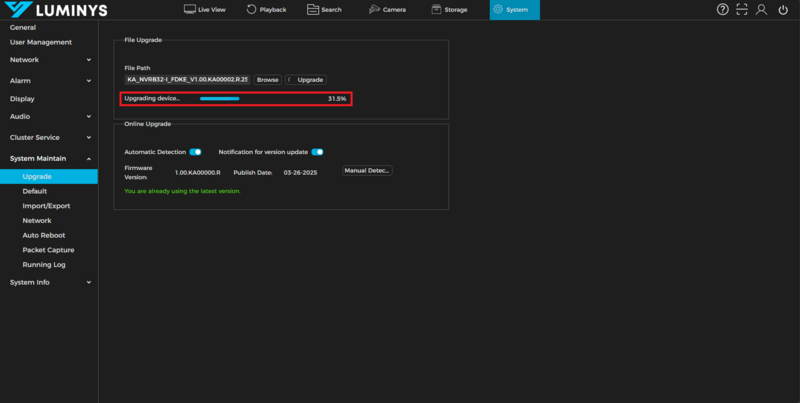
Task: Click the scan/fullscreen frame icon
Action: 742,9
